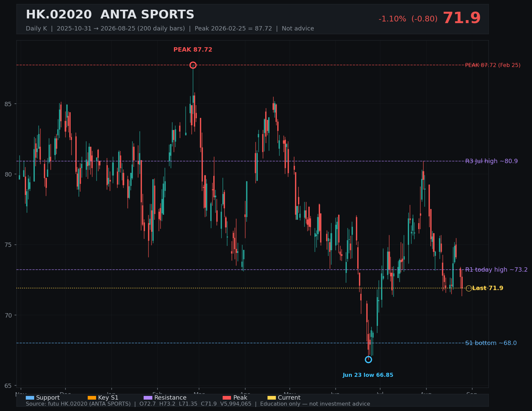The height and width of the screenshot is (411, 532).
Task: Click the 'Support' legend label
Action: [x=48, y=398]
